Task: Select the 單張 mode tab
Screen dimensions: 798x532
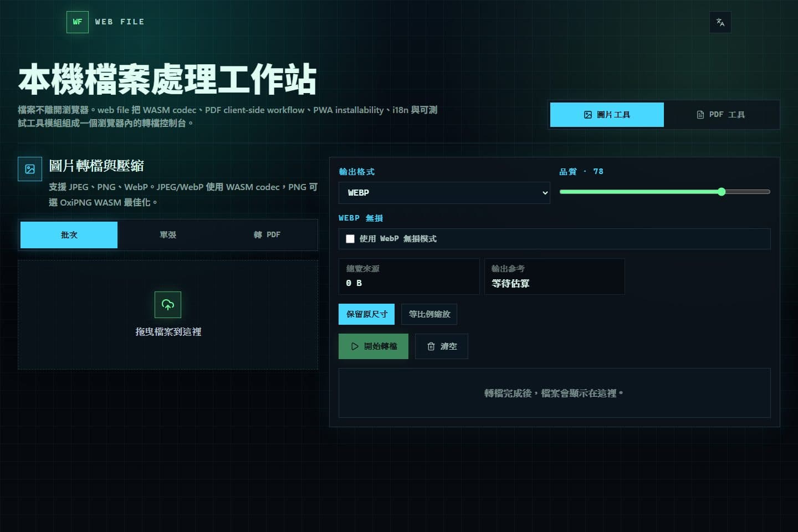Action: (x=168, y=235)
